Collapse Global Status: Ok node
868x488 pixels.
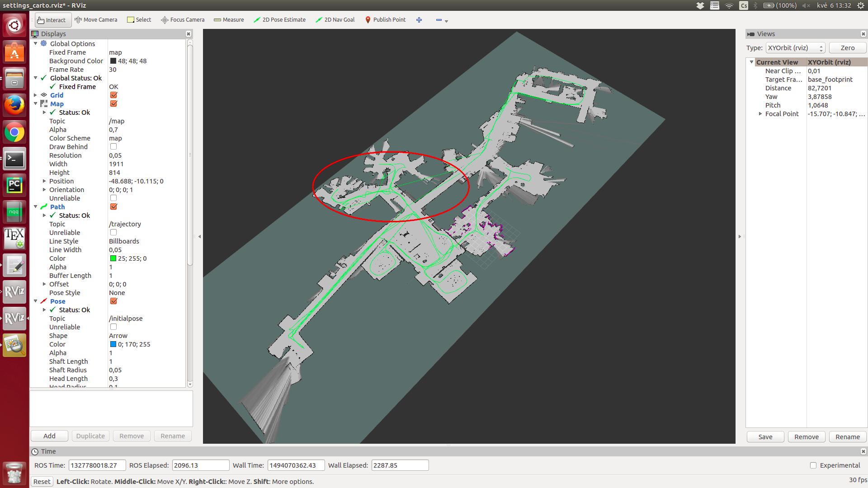click(36, 78)
